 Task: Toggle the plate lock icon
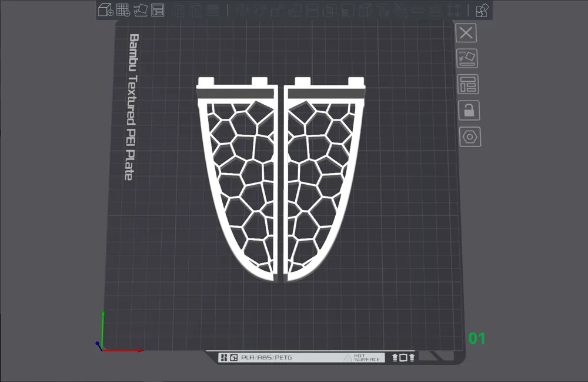tap(469, 110)
